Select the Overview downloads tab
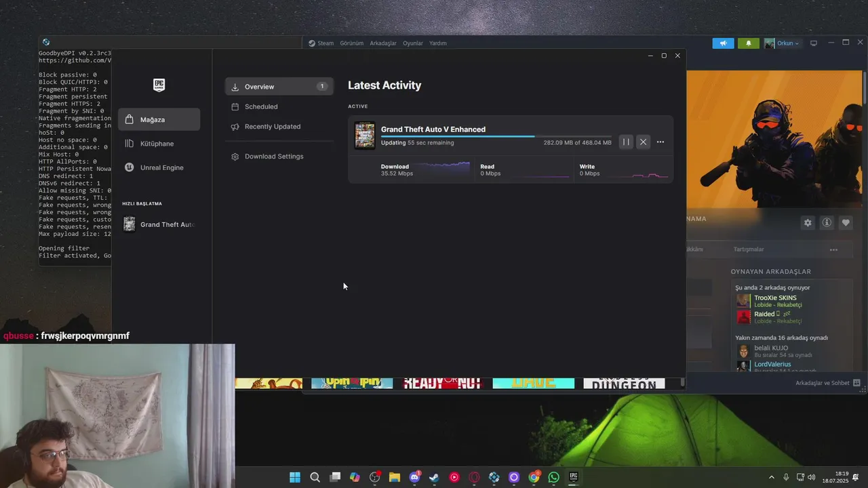The height and width of the screenshot is (488, 868). (279, 87)
